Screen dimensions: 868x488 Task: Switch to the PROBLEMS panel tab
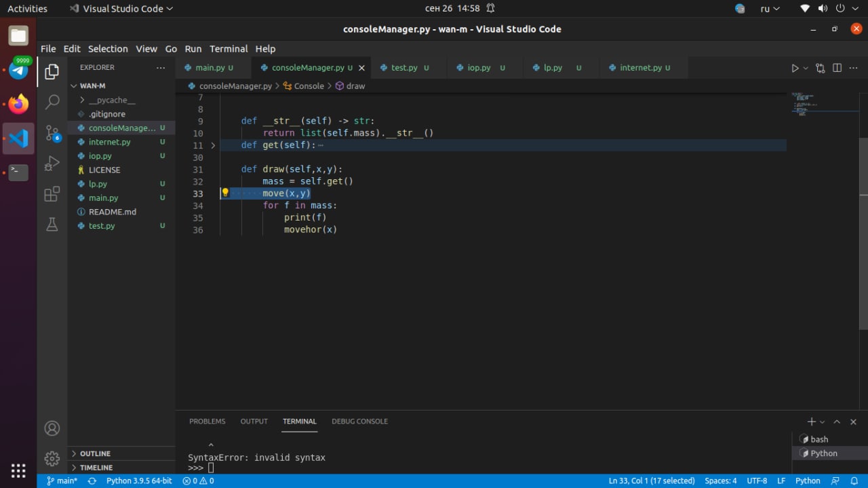coord(207,421)
